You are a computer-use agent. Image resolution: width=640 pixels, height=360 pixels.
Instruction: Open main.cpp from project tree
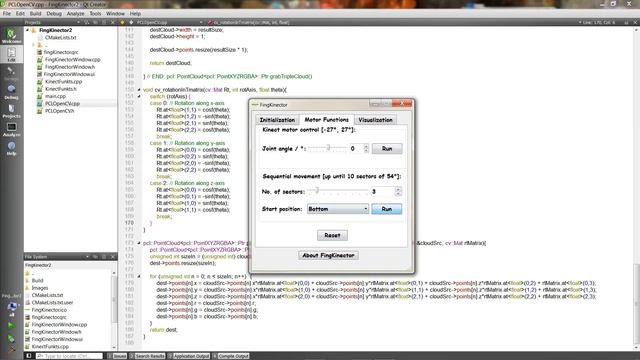coord(55,96)
